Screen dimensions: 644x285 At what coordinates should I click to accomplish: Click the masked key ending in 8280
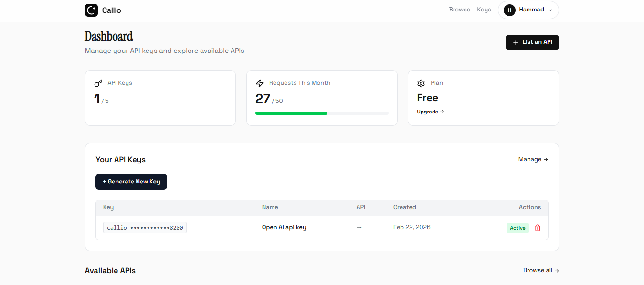click(x=145, y=227)
